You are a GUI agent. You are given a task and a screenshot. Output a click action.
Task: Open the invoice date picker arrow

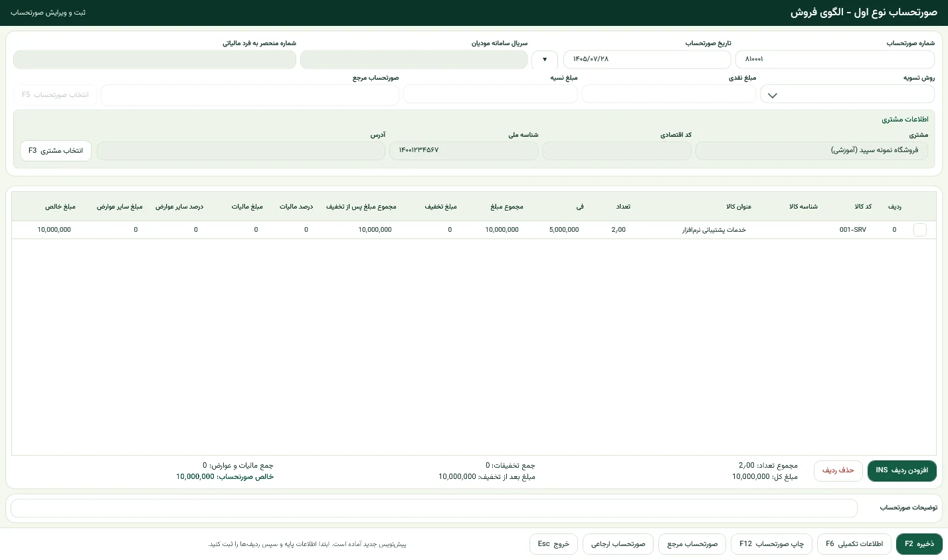(545, 59)
